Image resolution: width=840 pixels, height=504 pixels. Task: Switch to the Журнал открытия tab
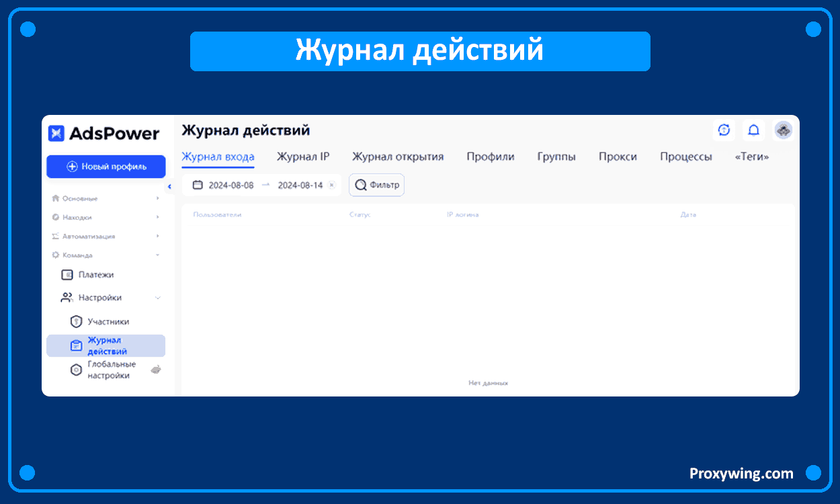point(398,157)
